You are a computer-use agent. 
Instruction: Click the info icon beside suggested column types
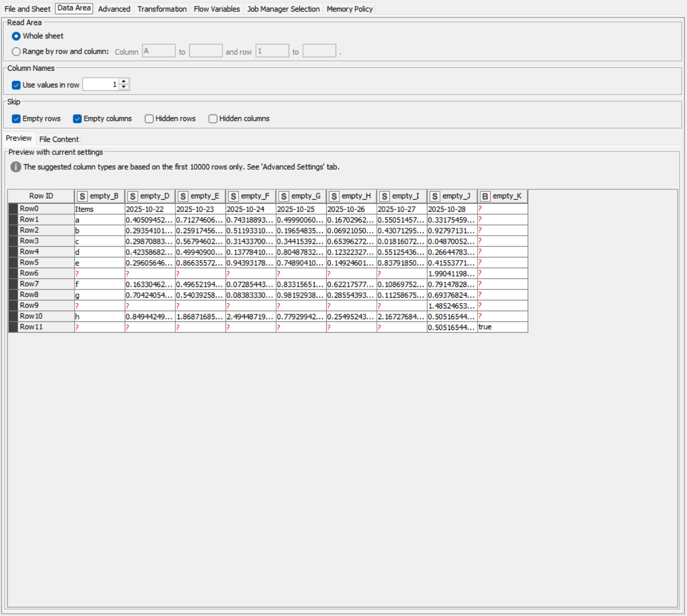pos(16,167)
